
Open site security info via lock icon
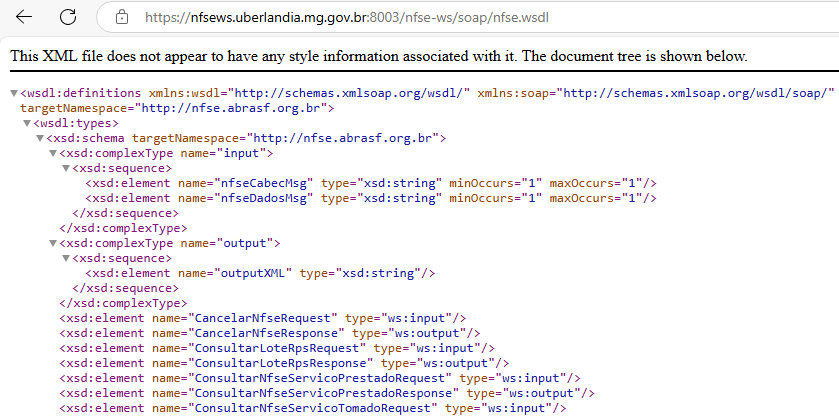coord(123,17)
